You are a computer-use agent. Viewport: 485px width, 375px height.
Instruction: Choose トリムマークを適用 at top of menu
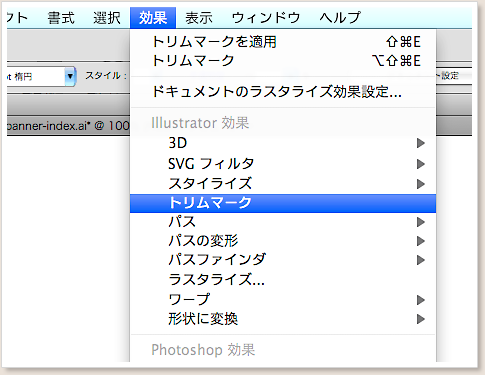click(x=283, y=42)
